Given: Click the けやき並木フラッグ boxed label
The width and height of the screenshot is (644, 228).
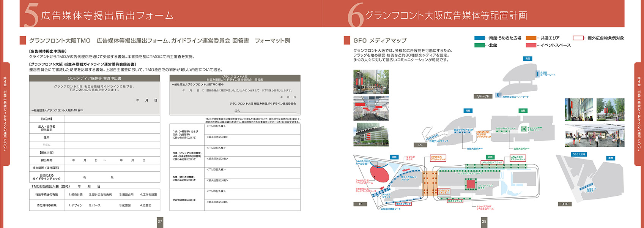Looking at the screenshot, I should point(443,192).
